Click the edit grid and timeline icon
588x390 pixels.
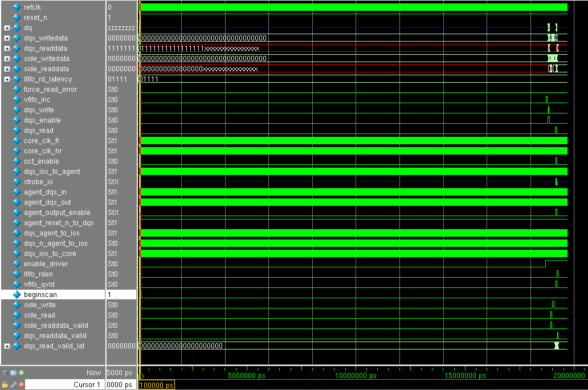14,373
